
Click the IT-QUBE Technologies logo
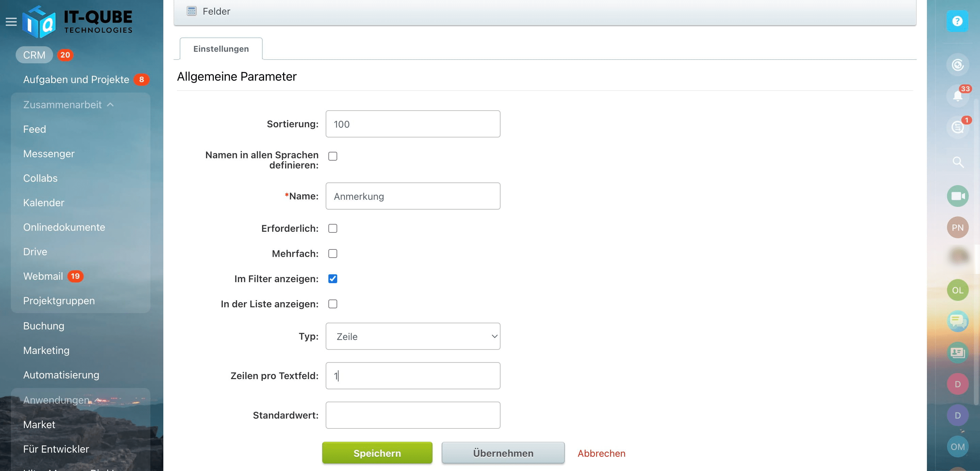tap(78, 21)
